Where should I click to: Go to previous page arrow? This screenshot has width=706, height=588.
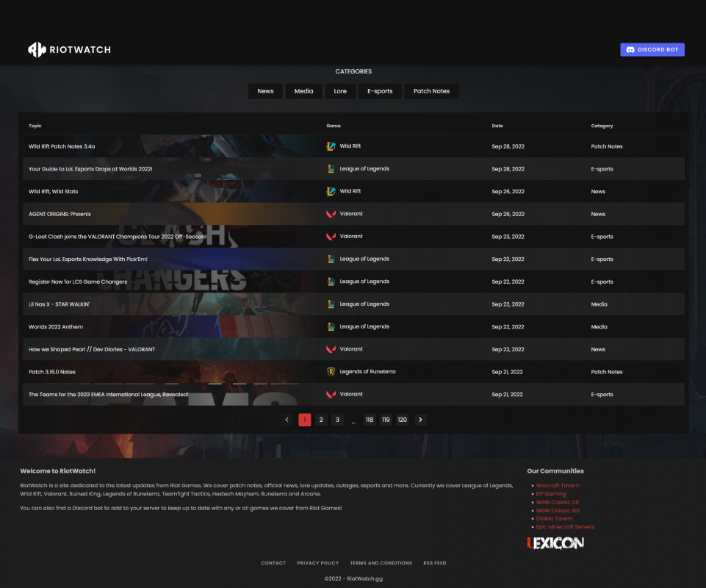[x=287, y=420]
